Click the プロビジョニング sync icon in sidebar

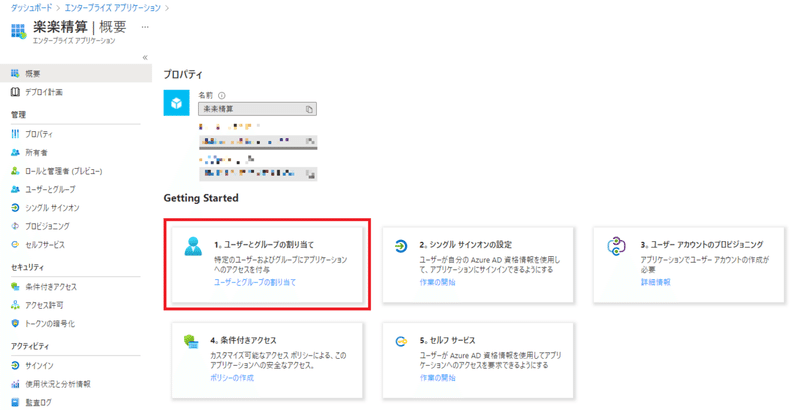[x=15, y=226]
